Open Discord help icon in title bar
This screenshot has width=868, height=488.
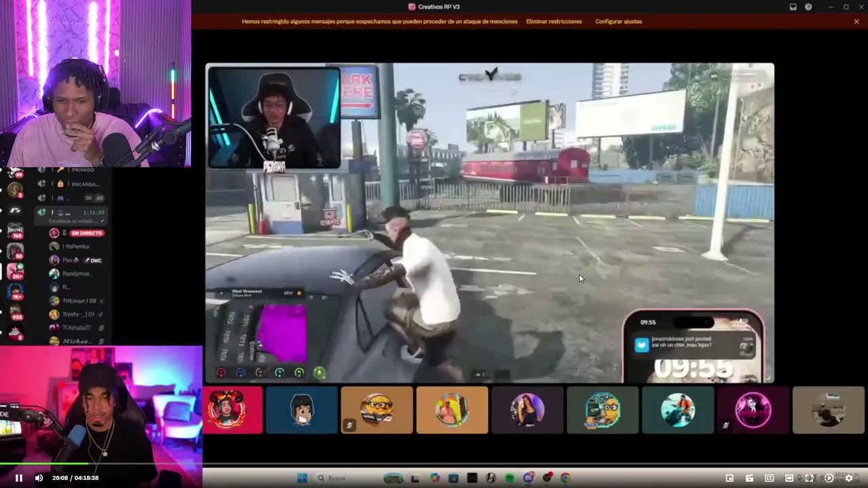click(808, 7)
